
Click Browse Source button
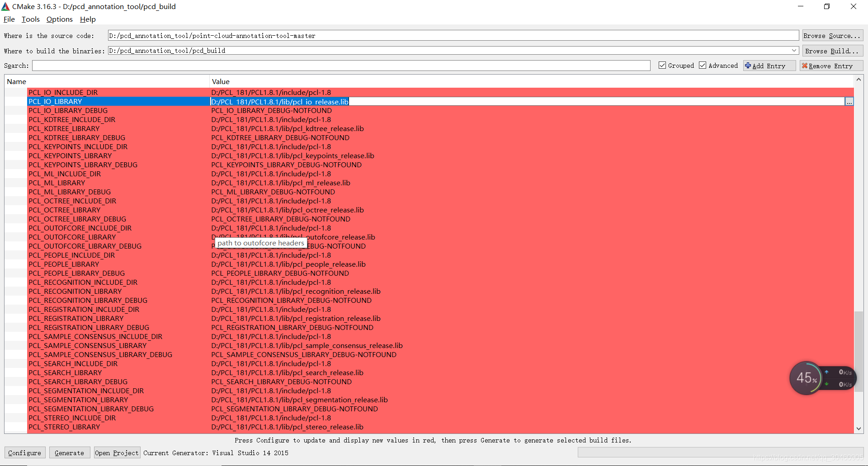click(832, 36)
